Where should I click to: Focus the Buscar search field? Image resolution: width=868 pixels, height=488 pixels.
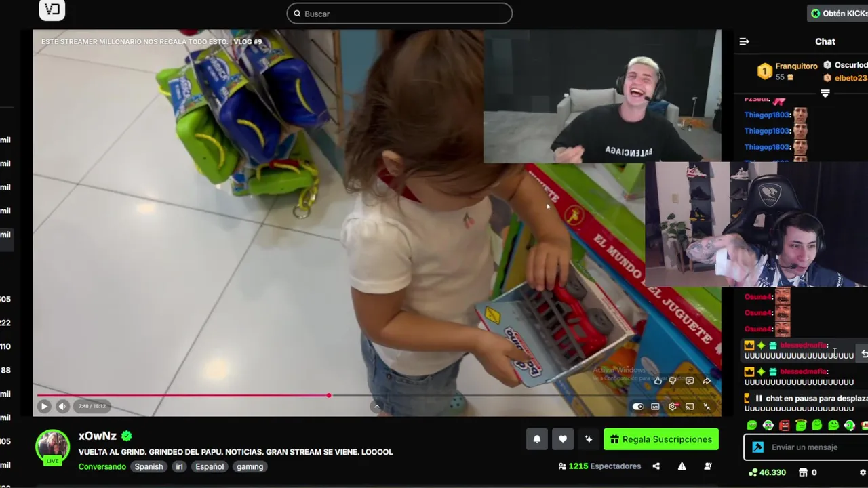(399, 14)
